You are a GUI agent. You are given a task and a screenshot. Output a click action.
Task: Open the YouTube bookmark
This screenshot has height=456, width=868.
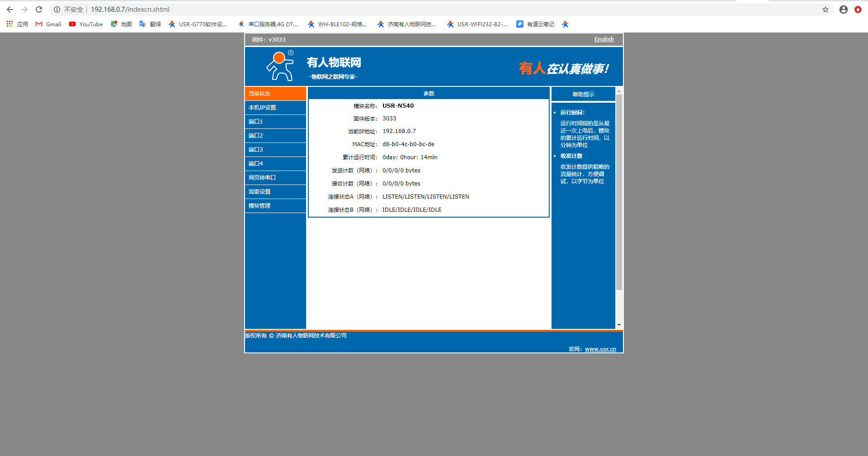tap(86, 24)
